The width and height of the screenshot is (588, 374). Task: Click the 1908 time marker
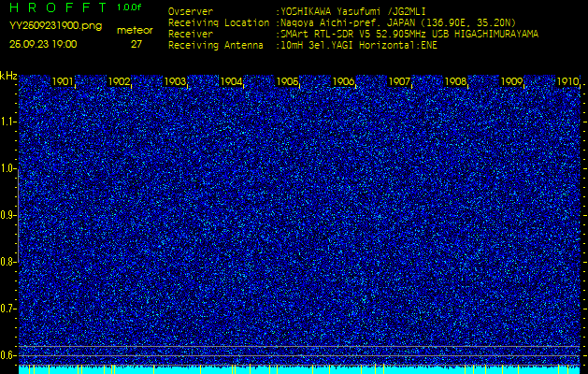pos(455,81)
